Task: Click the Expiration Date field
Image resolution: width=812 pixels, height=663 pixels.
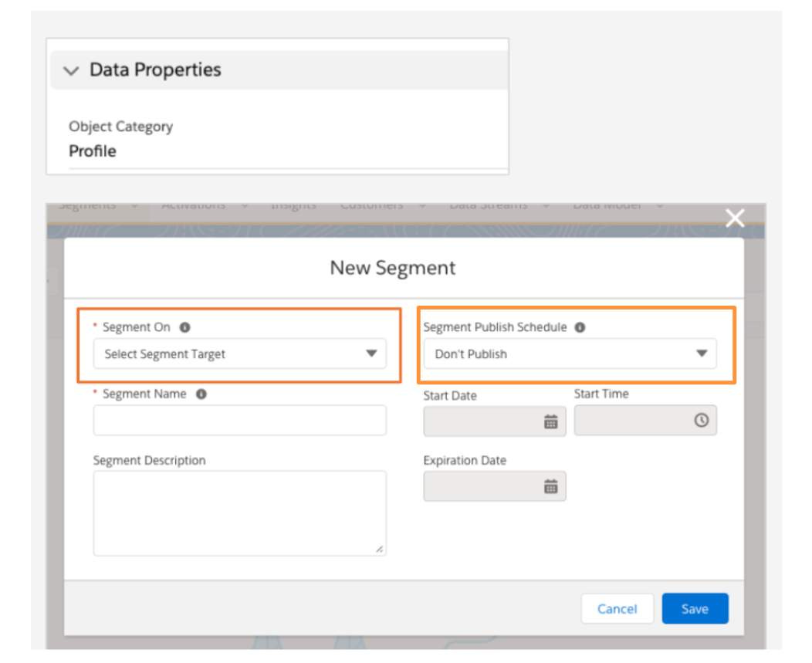Action: click(495, 486)
